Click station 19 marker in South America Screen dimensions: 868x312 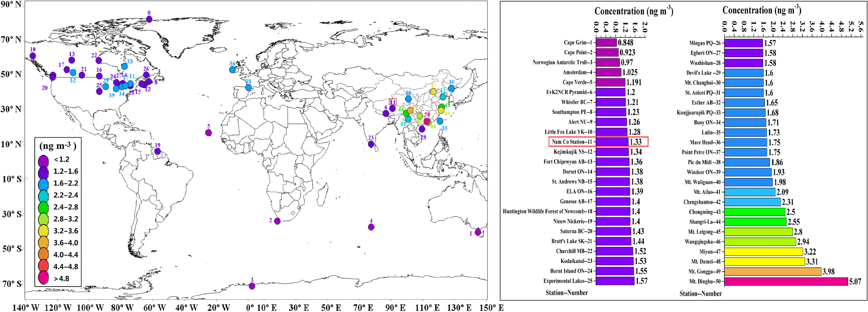pos(157,151)
